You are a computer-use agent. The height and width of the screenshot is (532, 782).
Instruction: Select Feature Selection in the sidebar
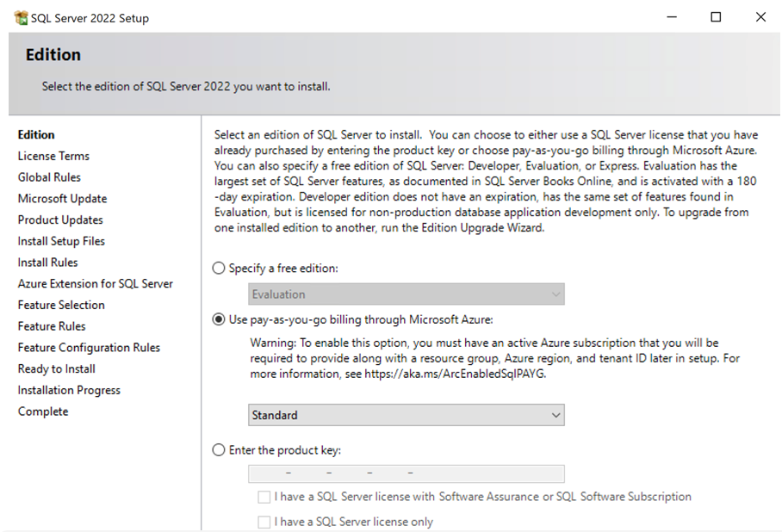[x=61, y=305]
